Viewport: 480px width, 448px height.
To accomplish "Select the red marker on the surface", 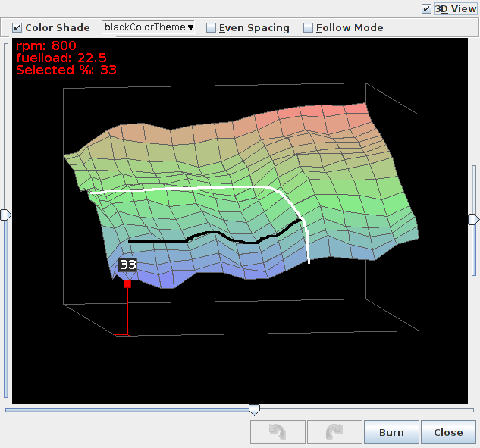I will (127, 284).
